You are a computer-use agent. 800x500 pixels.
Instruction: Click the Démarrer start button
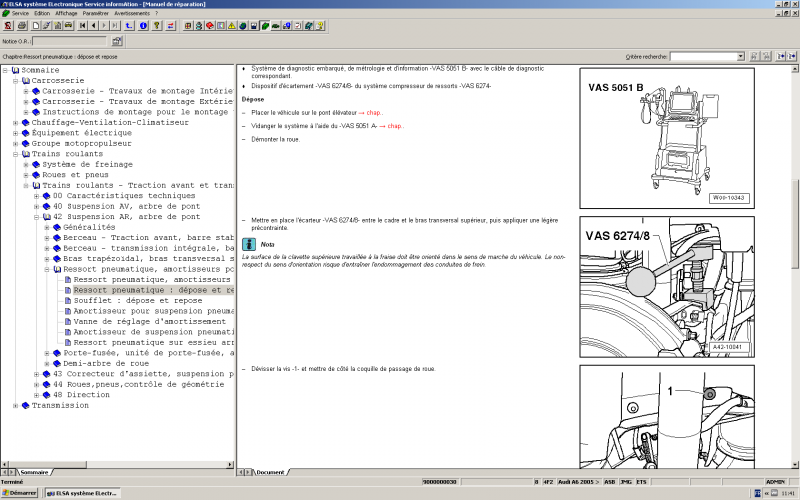21,493
